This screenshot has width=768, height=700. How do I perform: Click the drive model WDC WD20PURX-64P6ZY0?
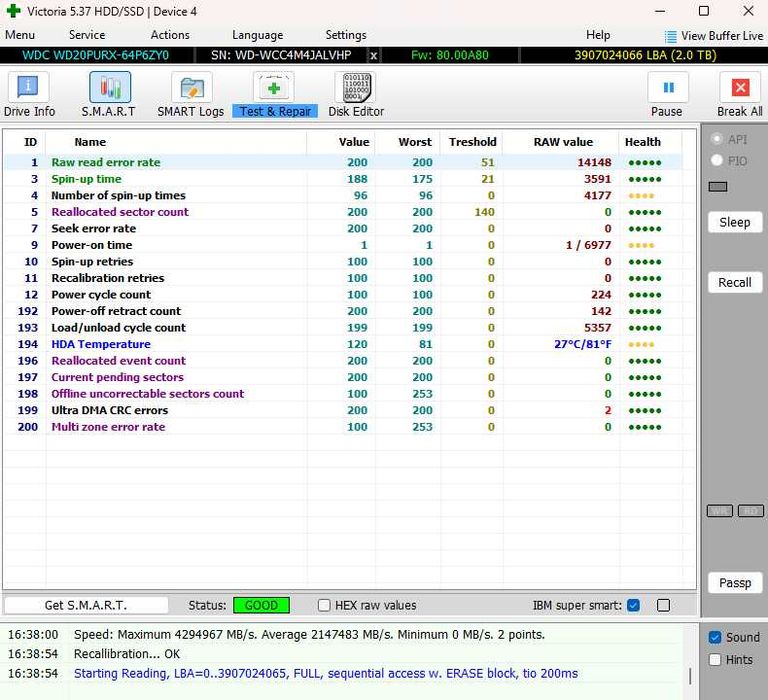click(x=96, y=55)
